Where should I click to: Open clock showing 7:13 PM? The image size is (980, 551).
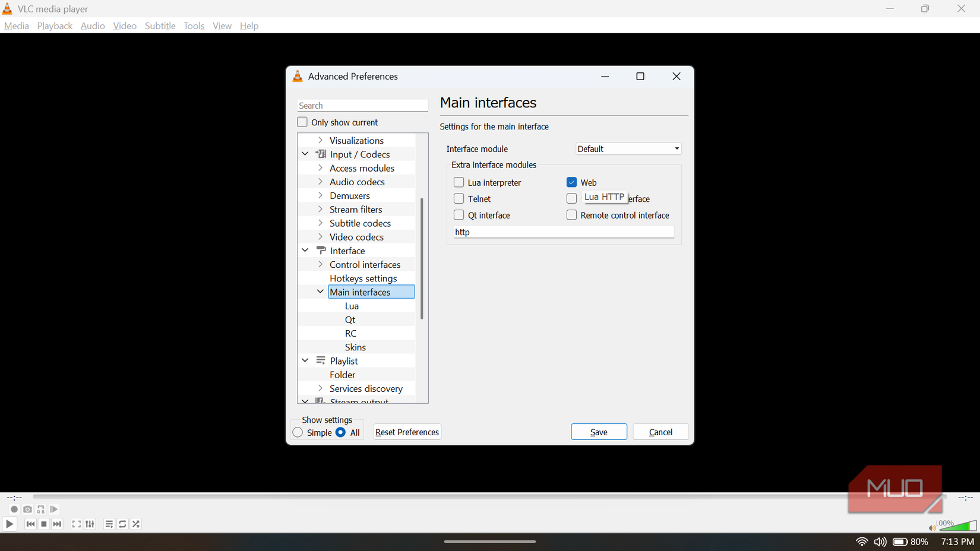point(957,541)
